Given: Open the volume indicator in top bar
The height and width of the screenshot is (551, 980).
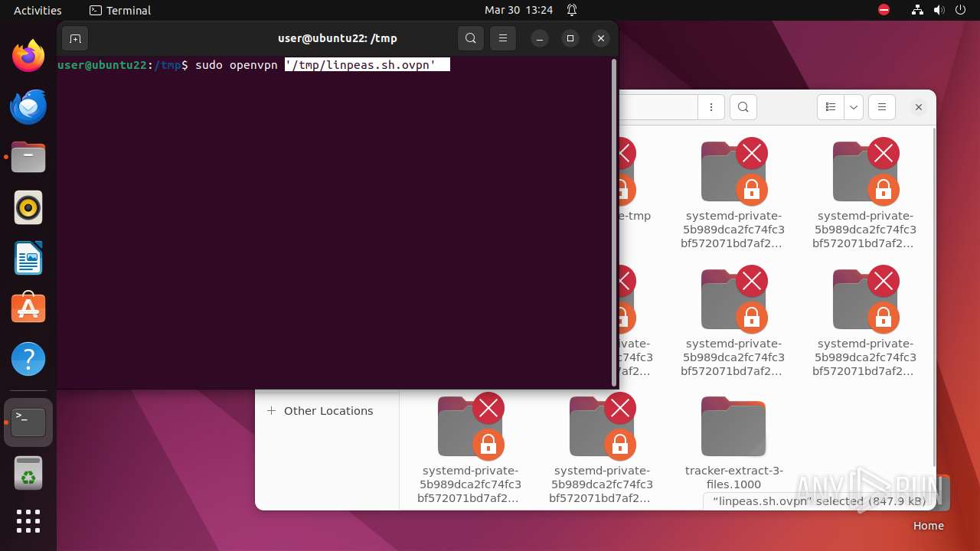Looking at the screenshot, I should coord(939,10).
